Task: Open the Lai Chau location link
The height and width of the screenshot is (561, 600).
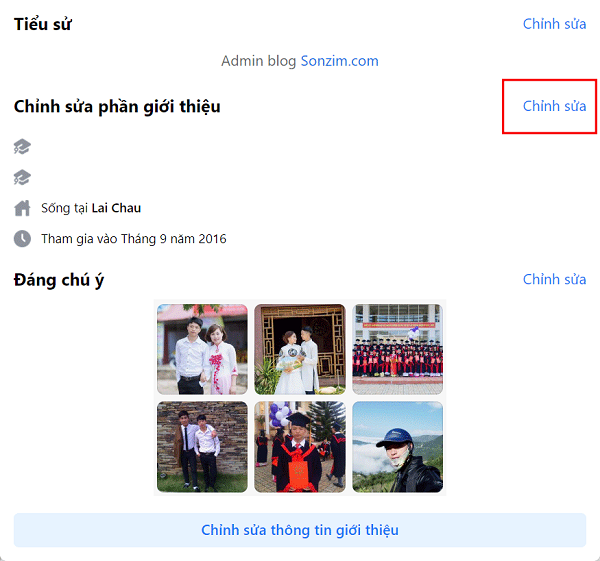Action: pos(116,208)
